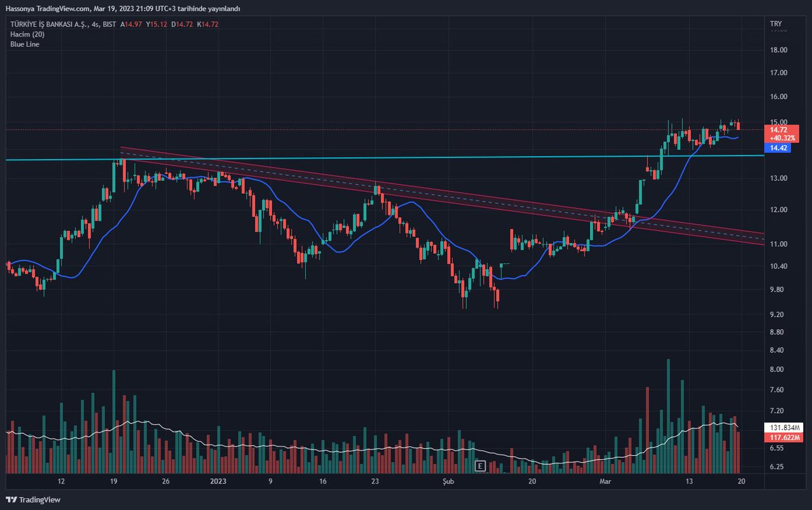This screenshot has height=510, width=812.
Task: Click the 2023 label on the time axis
Action: (218, 482)
